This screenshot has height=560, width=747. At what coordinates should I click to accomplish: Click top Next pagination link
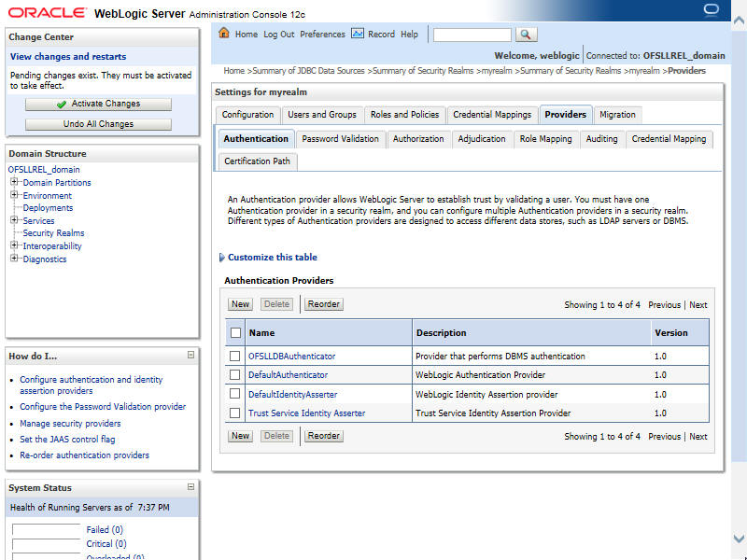coord(698,305)
